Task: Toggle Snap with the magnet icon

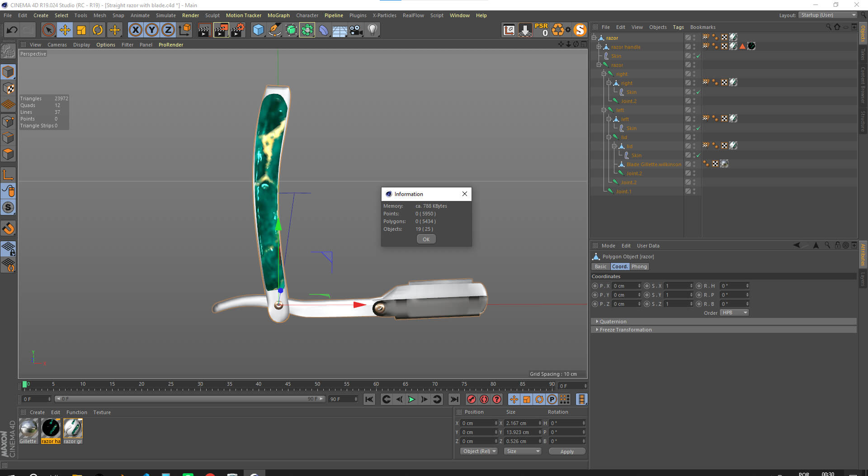Action: click(x=8, y=229)
